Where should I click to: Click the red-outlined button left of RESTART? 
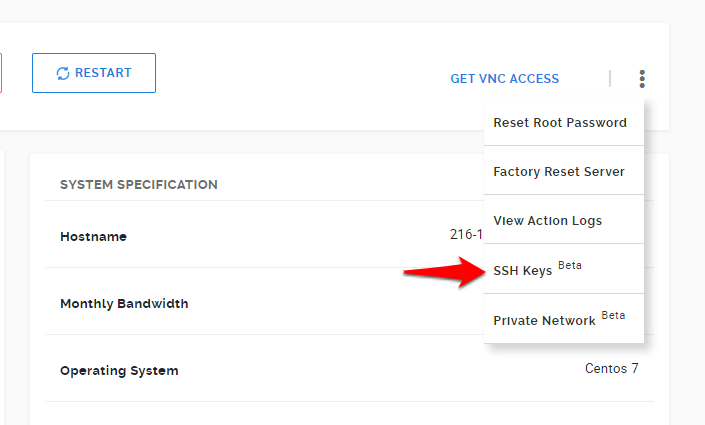coord(1,73)
